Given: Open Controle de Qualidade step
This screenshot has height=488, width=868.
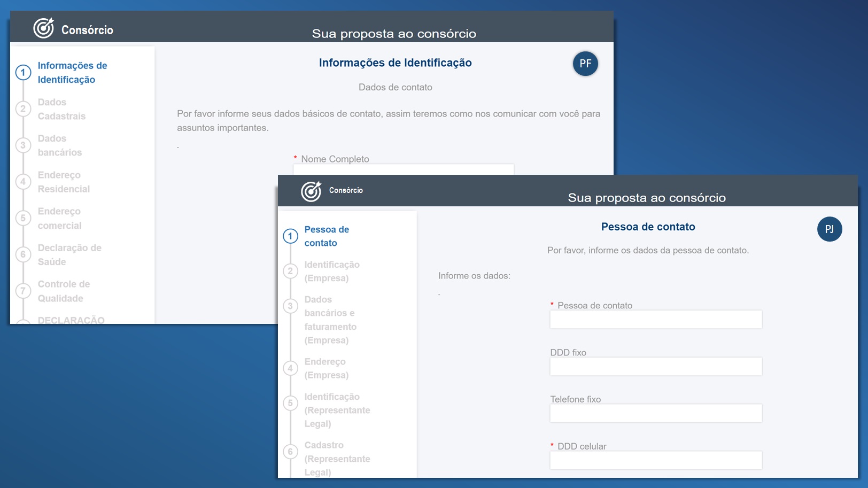Looking at the screenshot, I should (x=64, y=291).
